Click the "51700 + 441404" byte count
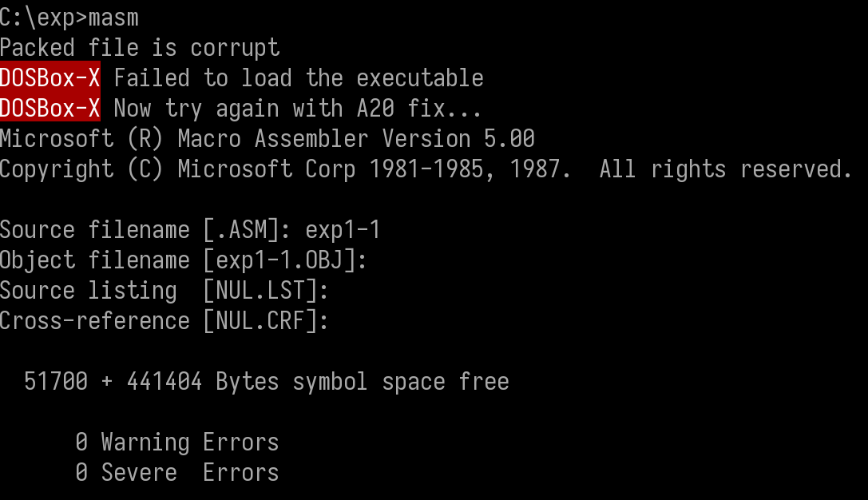 (113, 382)
